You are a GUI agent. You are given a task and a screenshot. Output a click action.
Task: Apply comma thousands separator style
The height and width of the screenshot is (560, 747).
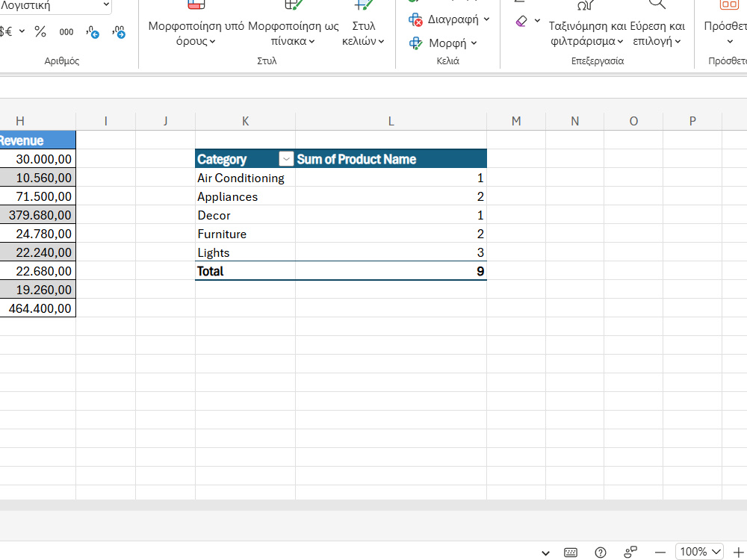pos(66,32)
